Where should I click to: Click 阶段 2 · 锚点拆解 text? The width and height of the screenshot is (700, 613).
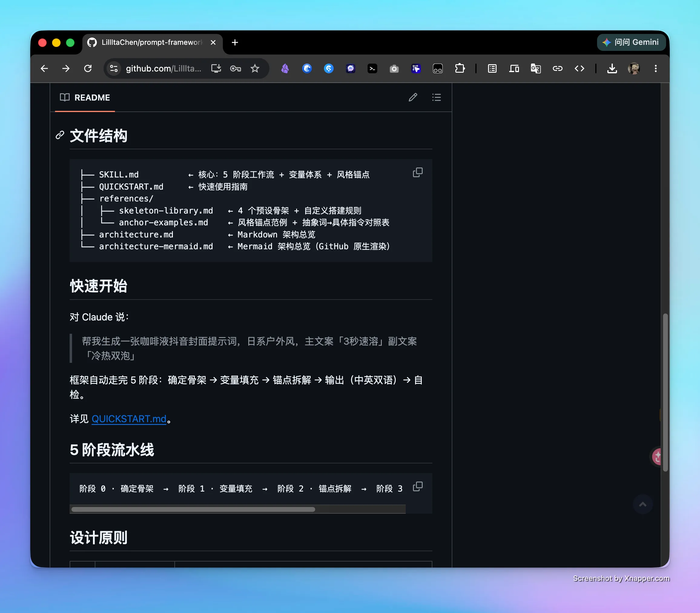(314, 489)
